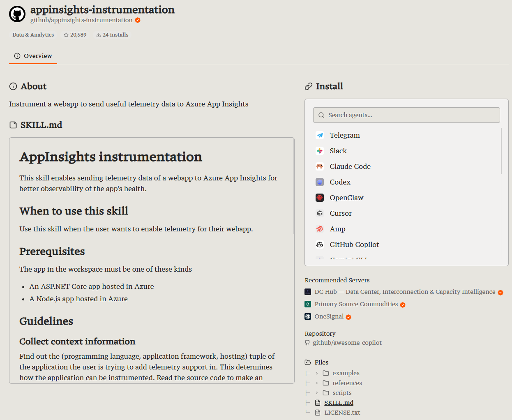Select Telegram in the agent list
Image resolution: width=512 pixels, height=420 pixels.
tap(406, 135)
